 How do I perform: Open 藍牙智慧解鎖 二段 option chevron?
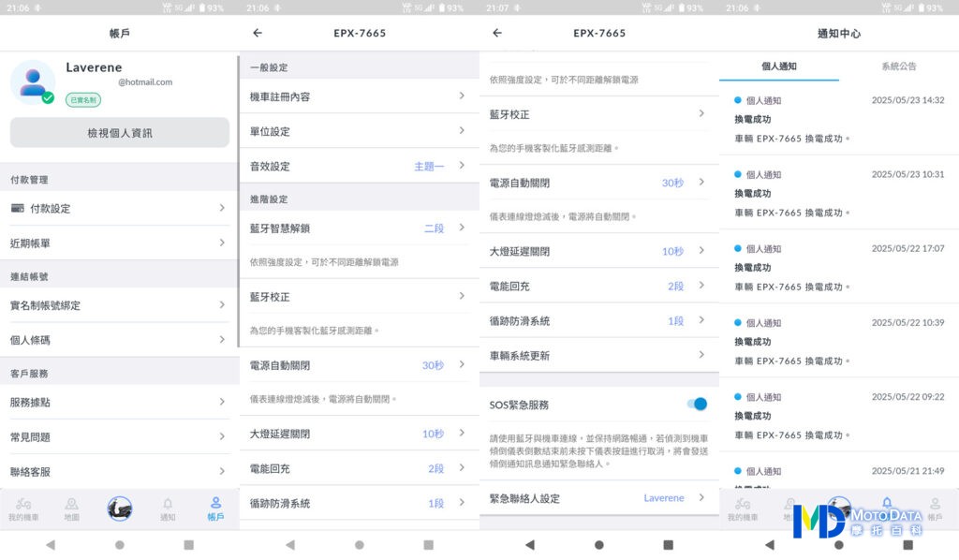click(461, 228)
